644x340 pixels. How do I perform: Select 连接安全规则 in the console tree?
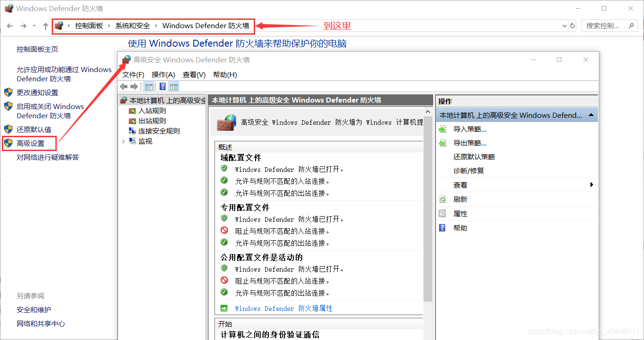[159, 131]
